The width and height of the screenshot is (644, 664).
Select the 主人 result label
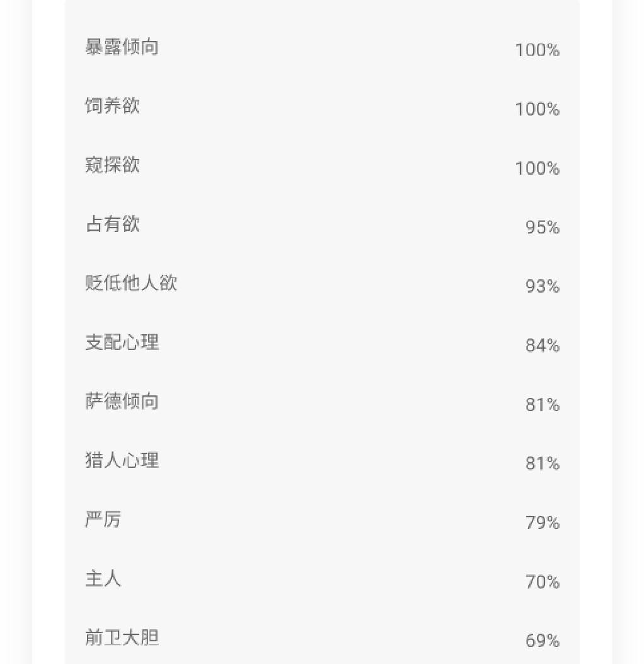tap(103, 578)
